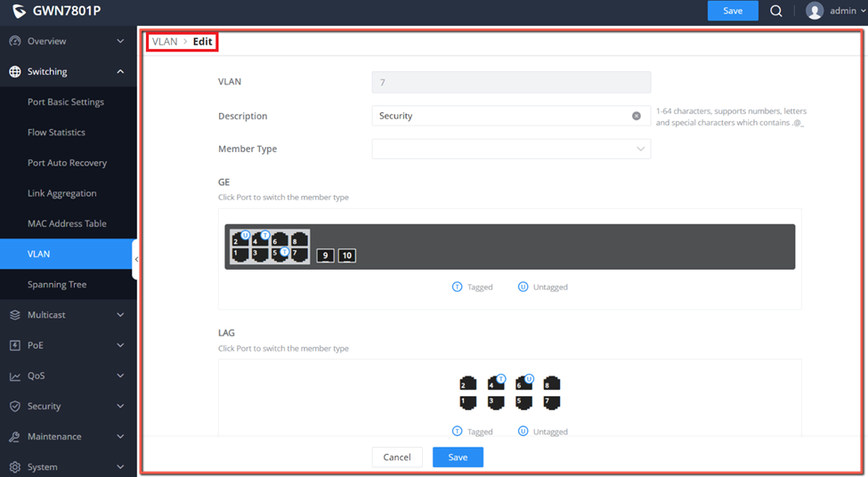This screenshot has width=868, height=477.
Task: Collapse the sidebar using the arrow handle
Action: (x=135, y=259)
